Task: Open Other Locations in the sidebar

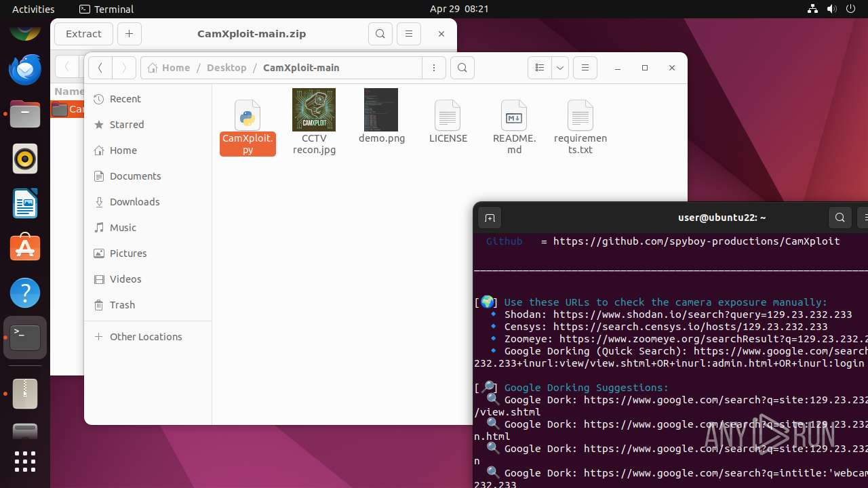Action: coord(148,337)
